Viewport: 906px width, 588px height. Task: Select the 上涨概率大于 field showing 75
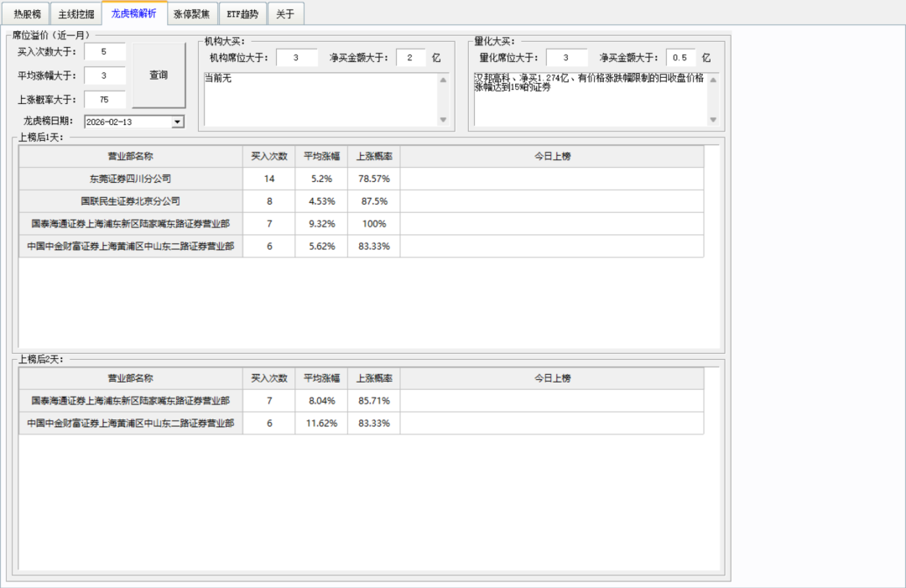click(x=104, y=98)
